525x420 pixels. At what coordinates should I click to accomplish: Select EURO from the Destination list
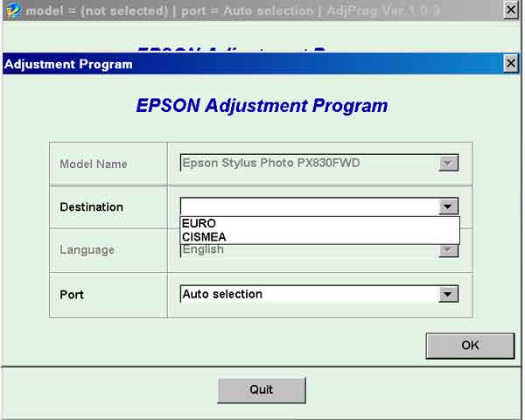(x=319, y=223)
